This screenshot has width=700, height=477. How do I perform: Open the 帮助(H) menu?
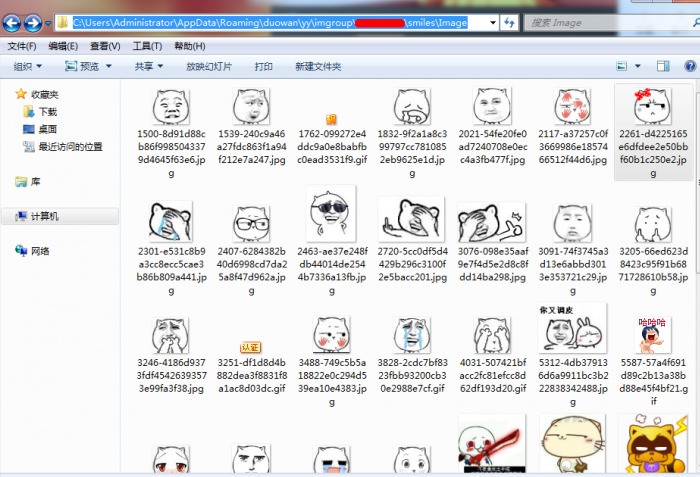click(x=190, y=46)
